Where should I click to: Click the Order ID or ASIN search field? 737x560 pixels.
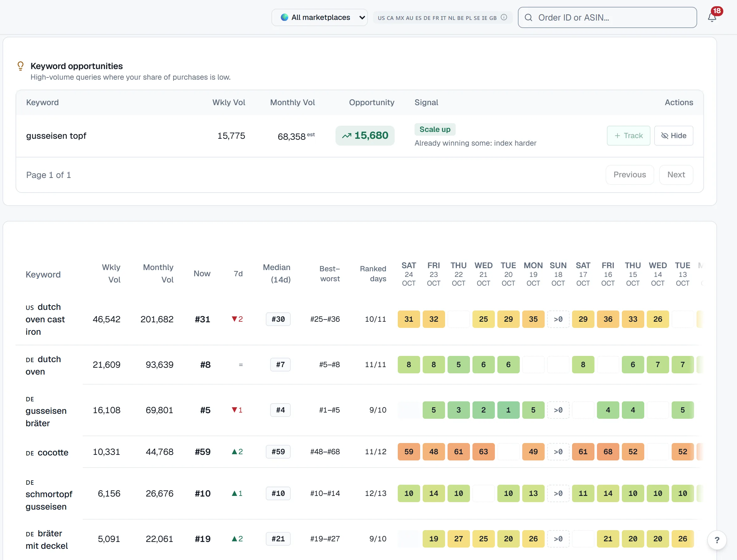click(607, 17)
